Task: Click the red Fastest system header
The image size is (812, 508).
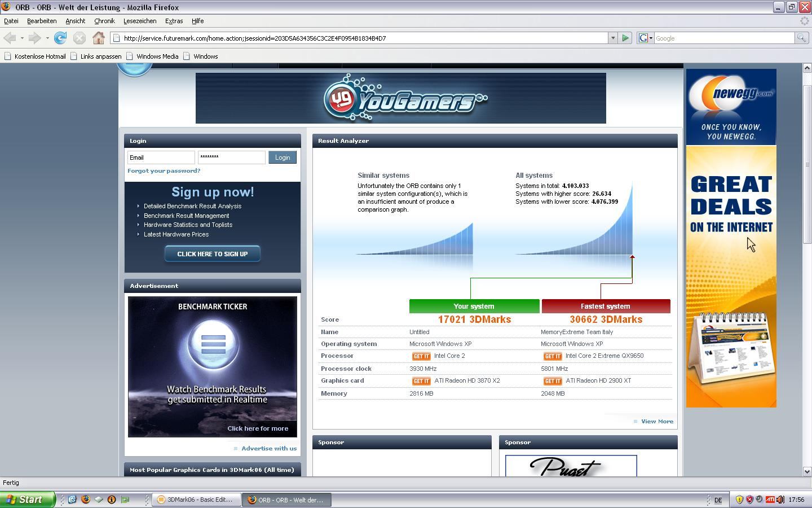Action: tap(606, 306)
